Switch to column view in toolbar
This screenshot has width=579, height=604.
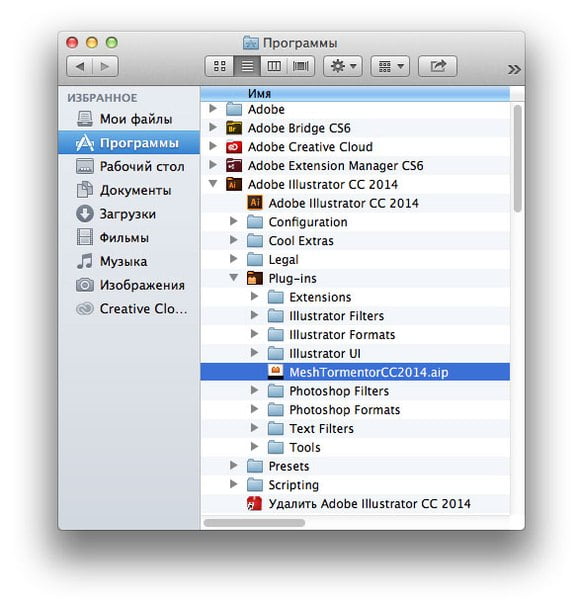click(274, 66)
